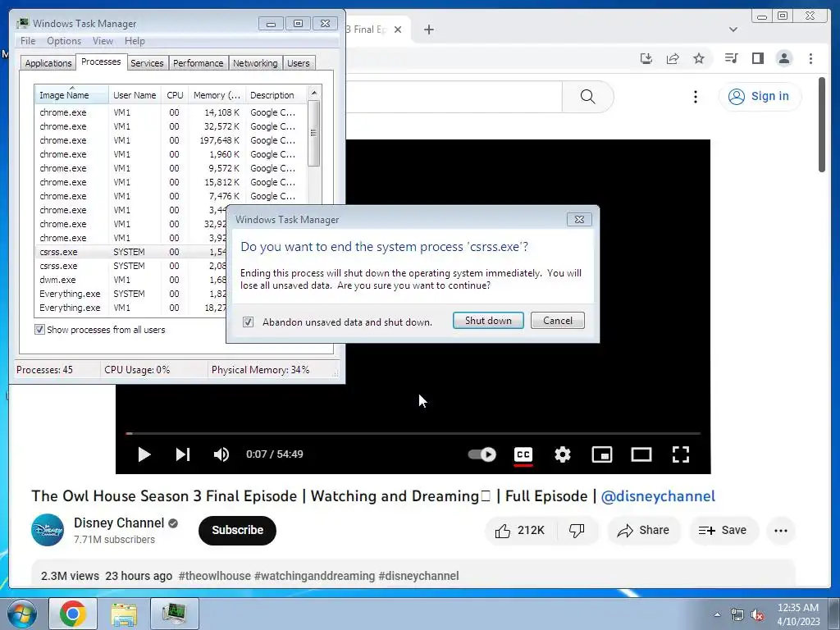
Task: Click Chrome install app icon
Action: 646,58
